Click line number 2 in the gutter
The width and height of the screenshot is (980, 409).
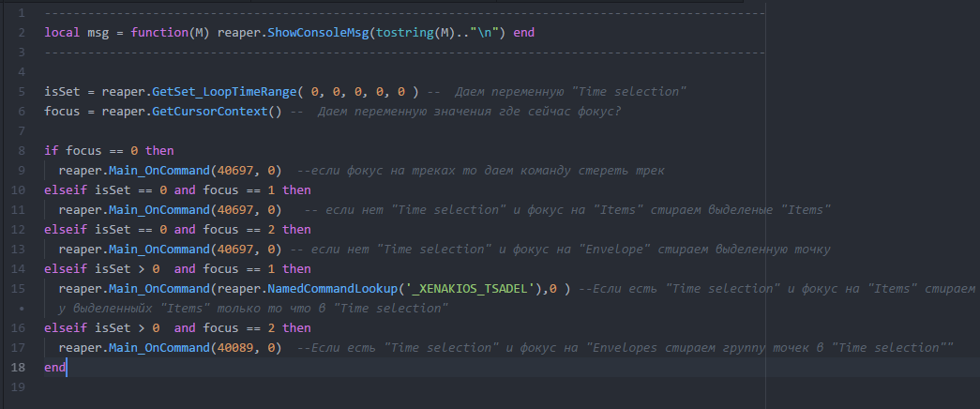click(x=20, y=32)
